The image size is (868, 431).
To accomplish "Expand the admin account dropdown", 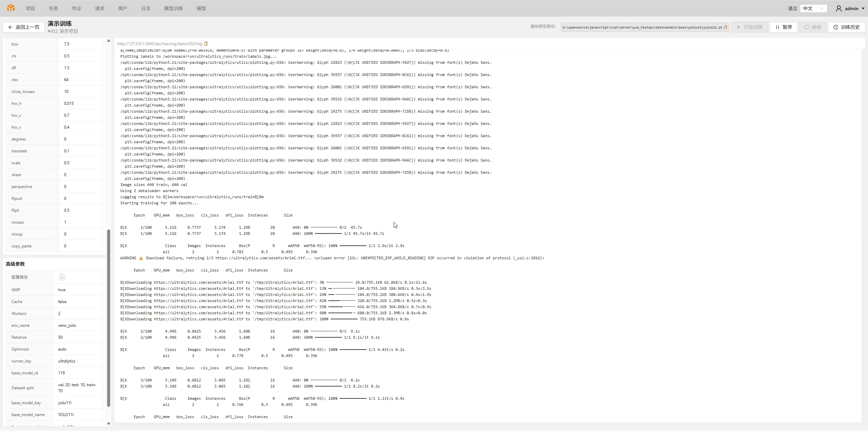I will tap(863, 8).
